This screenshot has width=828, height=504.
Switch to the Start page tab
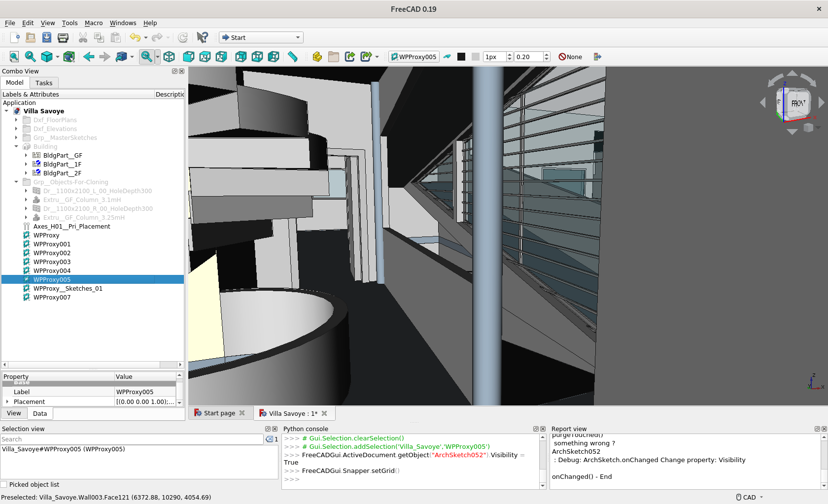[x=220, y=413]
